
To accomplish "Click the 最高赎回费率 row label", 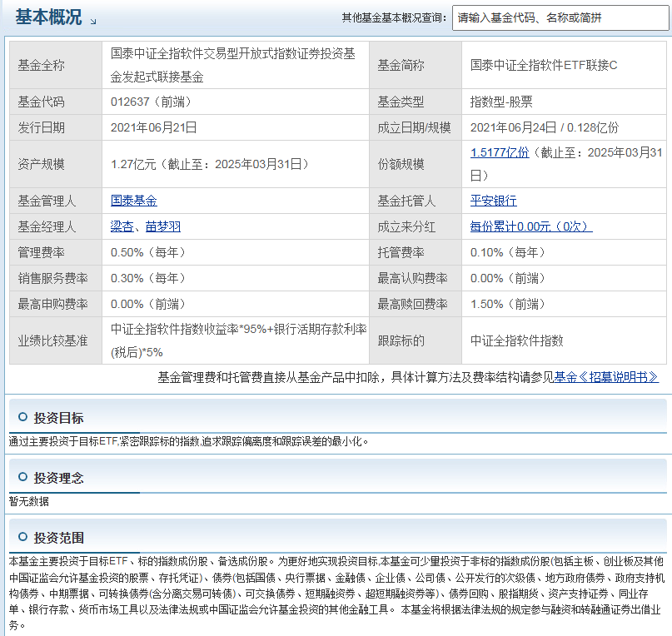I will click(412, 304).
